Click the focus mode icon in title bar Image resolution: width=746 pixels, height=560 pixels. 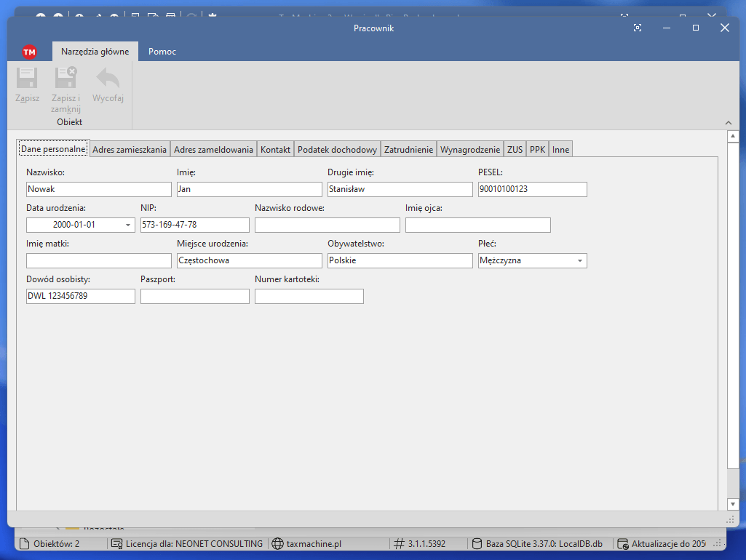638,28
